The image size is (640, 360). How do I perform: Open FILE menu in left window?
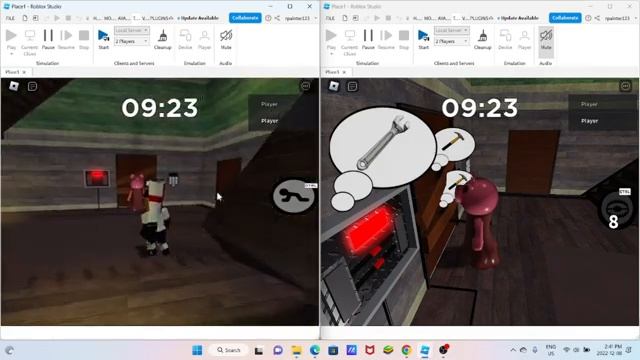[10, 18]
